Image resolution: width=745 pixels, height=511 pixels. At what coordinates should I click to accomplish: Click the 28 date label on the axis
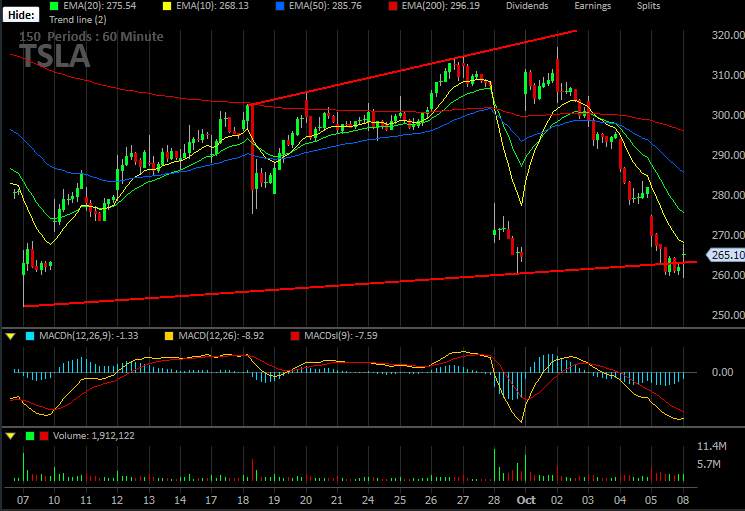[494, 500]
